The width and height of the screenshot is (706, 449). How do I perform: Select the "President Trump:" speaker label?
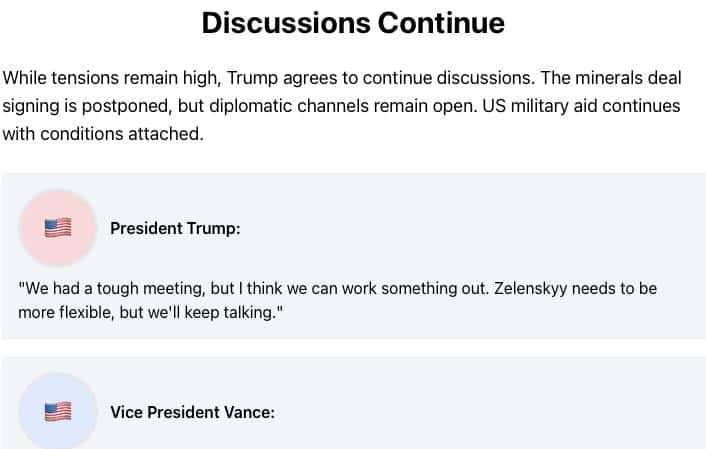(175, 228)
